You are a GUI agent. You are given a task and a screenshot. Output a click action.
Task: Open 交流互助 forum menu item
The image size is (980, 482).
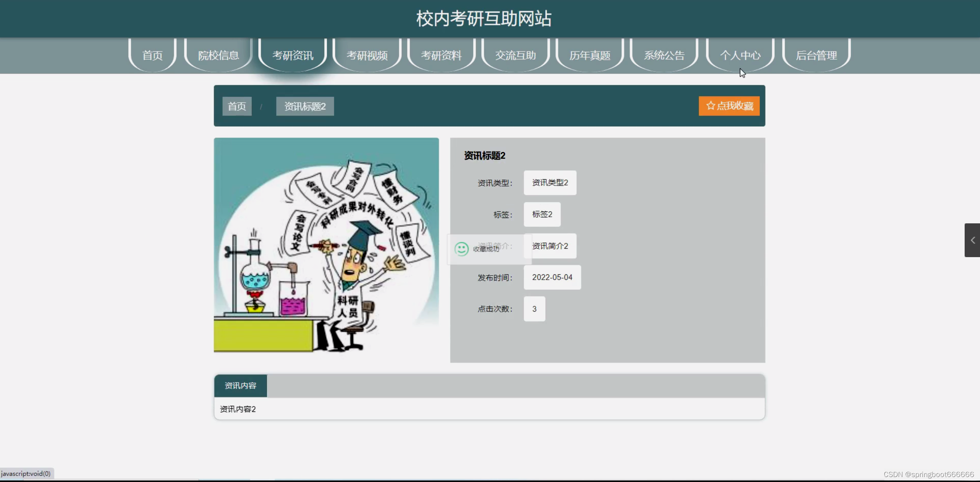(x=516, y=56)
